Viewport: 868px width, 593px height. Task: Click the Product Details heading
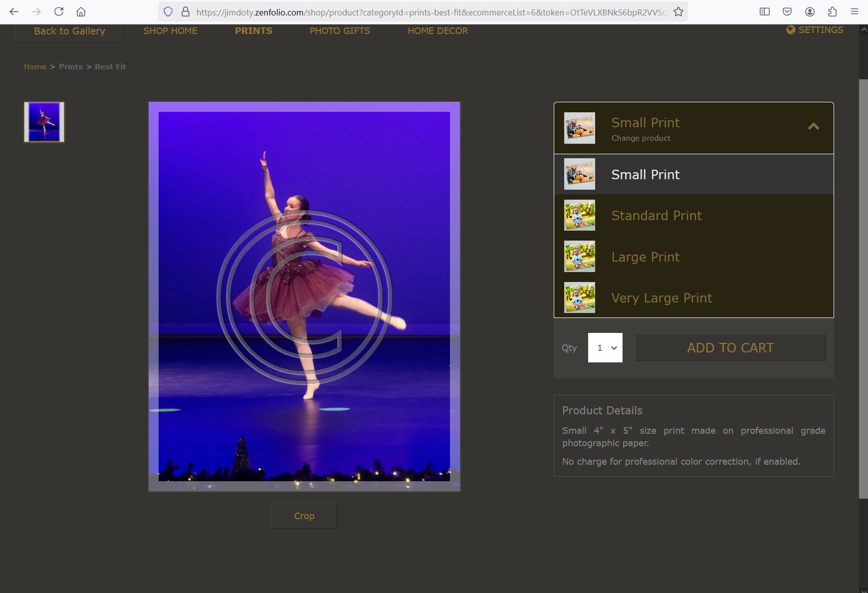(x=602, y=410)
